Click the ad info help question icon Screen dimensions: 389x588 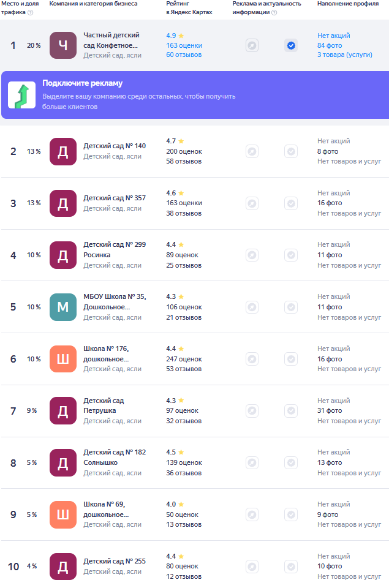[274, 12]
